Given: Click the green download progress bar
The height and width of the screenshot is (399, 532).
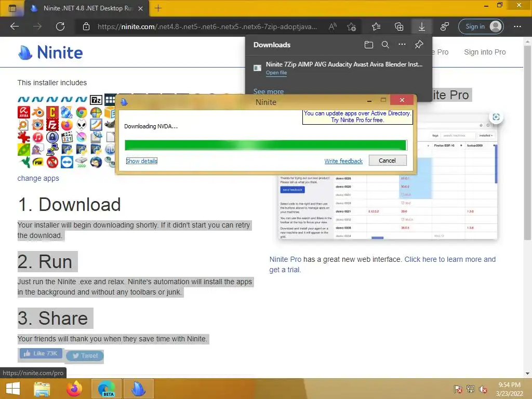Looking at the screenshot, I should 265,145.
